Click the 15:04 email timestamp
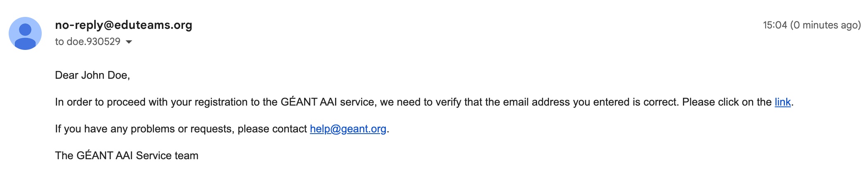 point(775,25)
